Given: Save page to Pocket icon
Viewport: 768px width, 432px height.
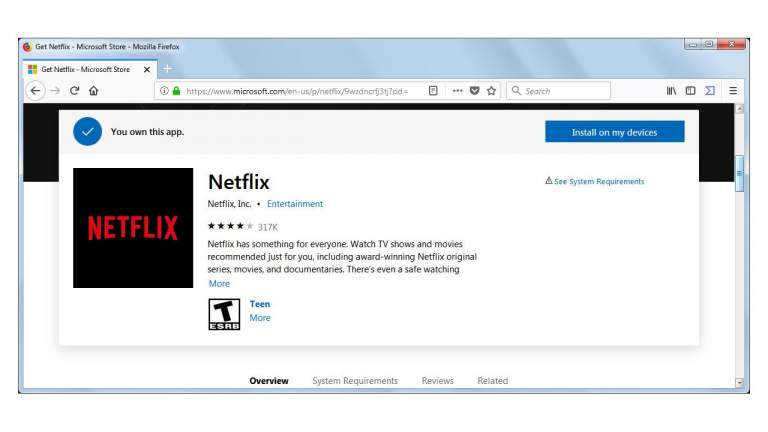Looking at the screenshot, I should coord(474,91).
